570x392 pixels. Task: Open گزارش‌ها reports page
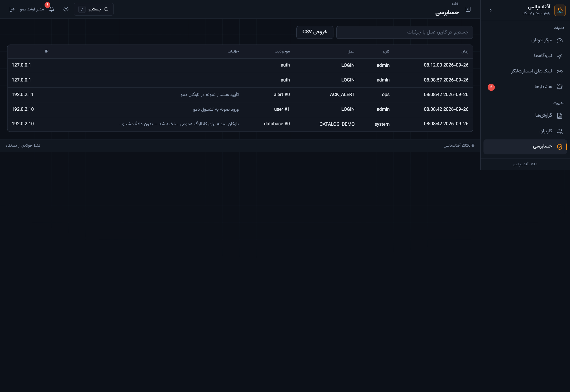(525, 115)
